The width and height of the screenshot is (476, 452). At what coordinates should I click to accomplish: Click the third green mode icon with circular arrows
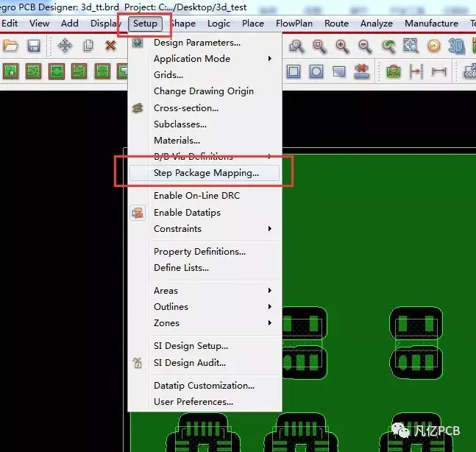click(57, 71)
